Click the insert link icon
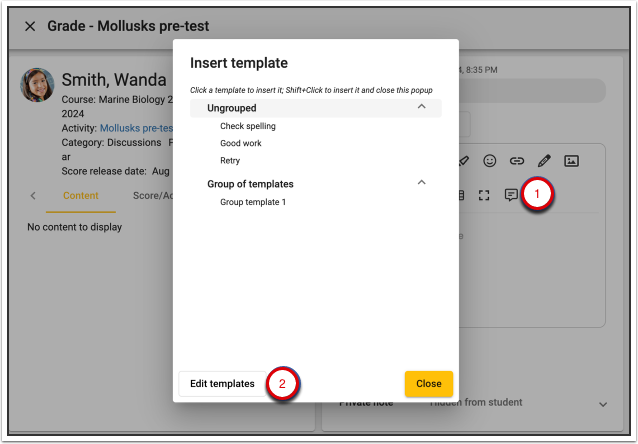This screenshot has width=638, height=444. [x=517, y=160]
